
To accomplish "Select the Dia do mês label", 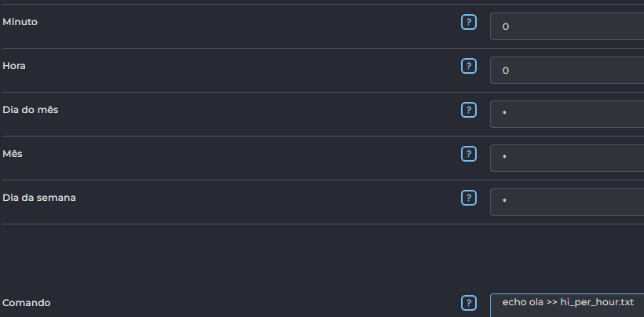I will pos(30,110).
